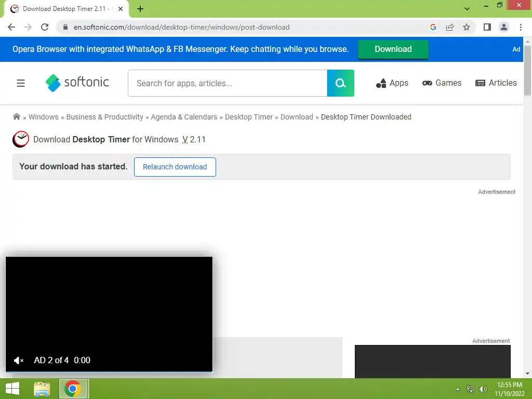This screenshot has width=532, height=399.
Task: Open Chrome side panel
Action: [487, 27]
